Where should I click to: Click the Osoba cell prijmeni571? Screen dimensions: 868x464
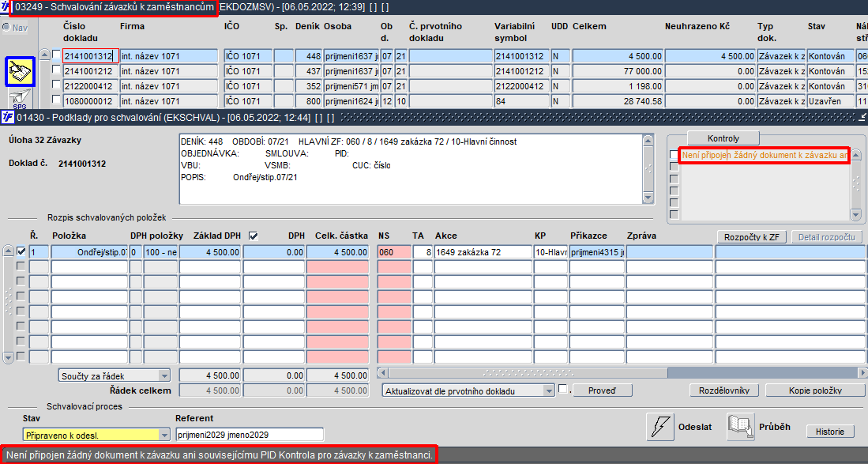(x=351, y=86)
